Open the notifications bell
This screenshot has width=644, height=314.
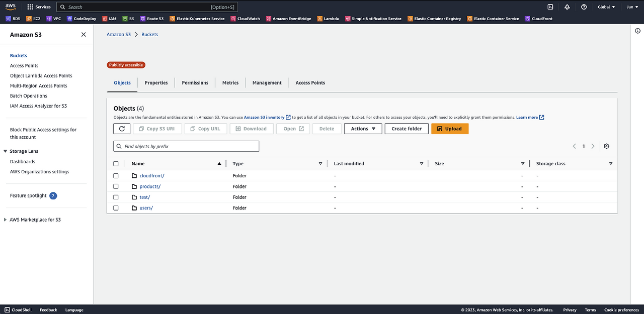(567, 7)
